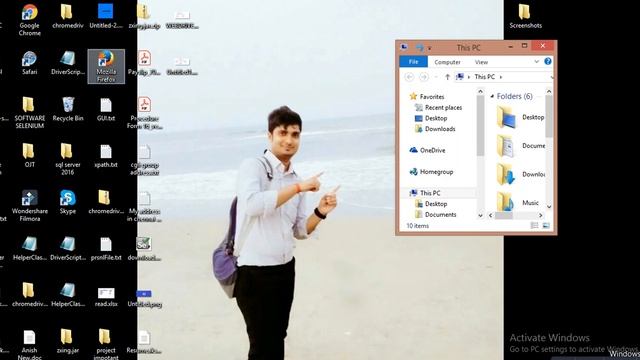The width and height of the screenshot is (640, 360).
Task: Select the Desktop folder in Folders group
Action: click(520, 117)
